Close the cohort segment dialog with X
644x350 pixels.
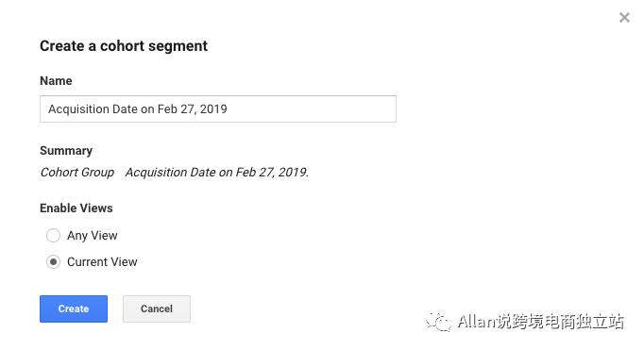coord(624,18)
